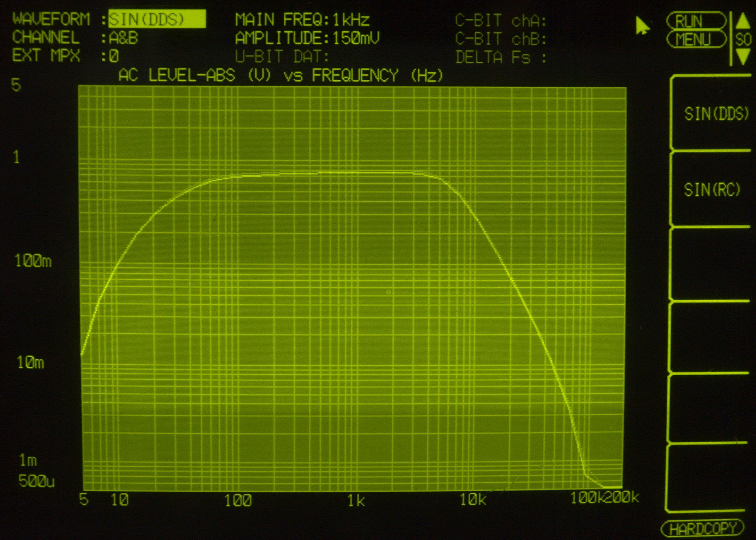The height and width of the screenshot is (540, 756).
Task: Open the MENU button
Action: point(696,39)
